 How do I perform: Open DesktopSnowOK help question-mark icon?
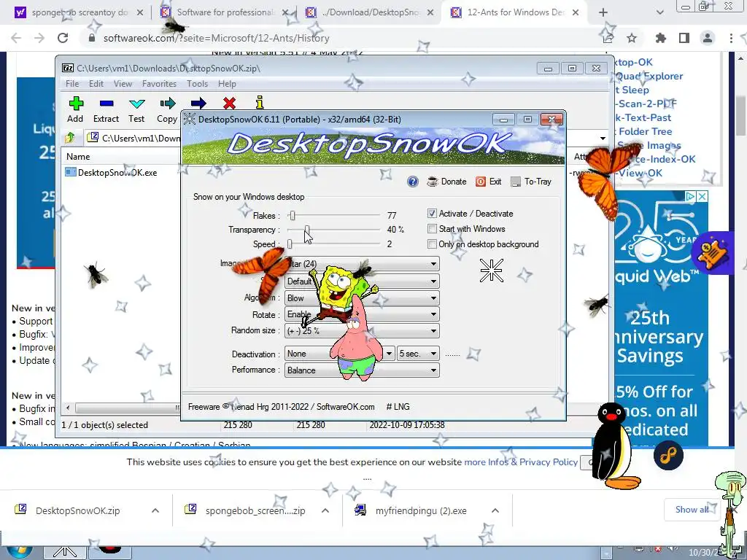[413, 182]
